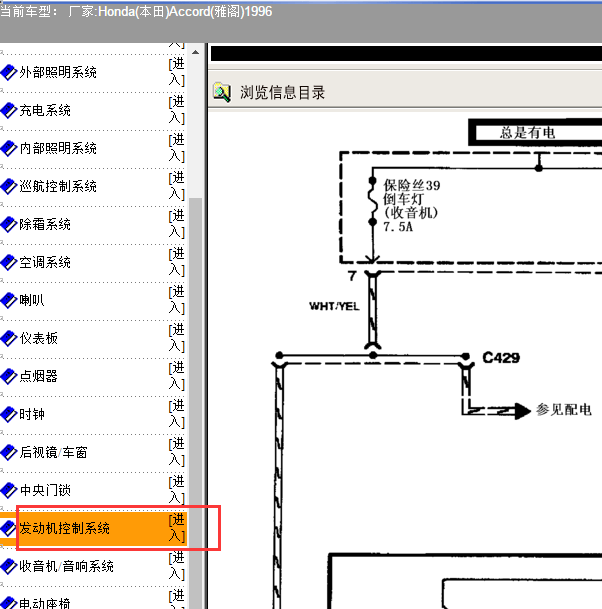Click [进入] link for 仪表板
The height and width of the screenshot is (609, 602).
[177, 338]
